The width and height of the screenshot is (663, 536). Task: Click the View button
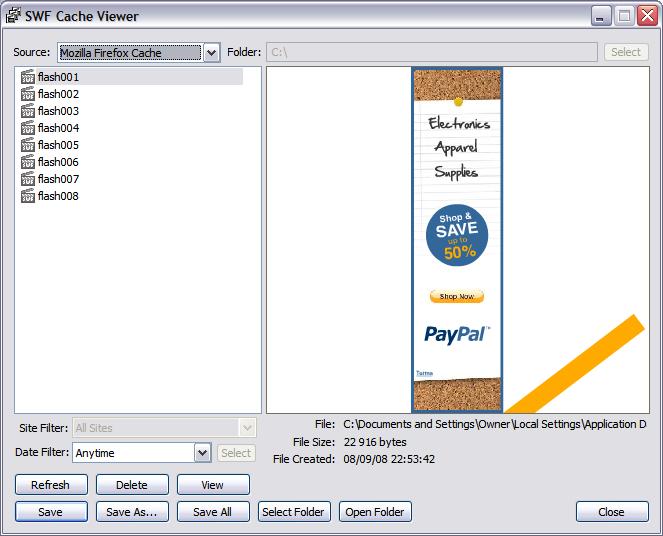[x=213, y=484]
